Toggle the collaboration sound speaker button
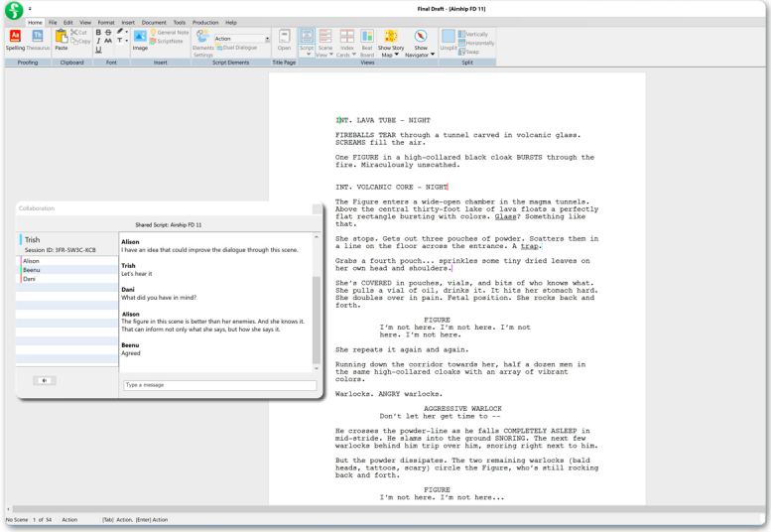Image resolution: width=771 pixels, height=532 pixels. click(45, 380)
